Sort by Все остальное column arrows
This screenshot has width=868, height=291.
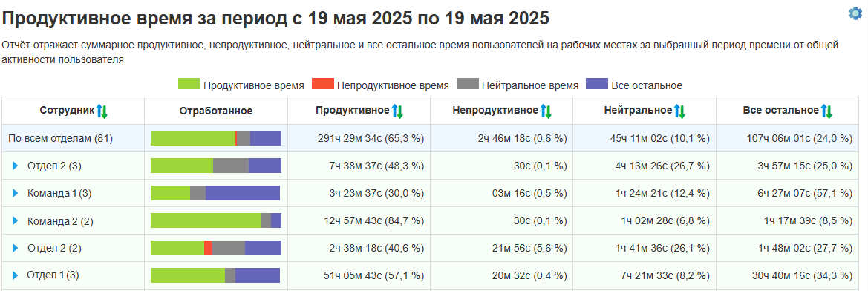(x=826, y=111)
